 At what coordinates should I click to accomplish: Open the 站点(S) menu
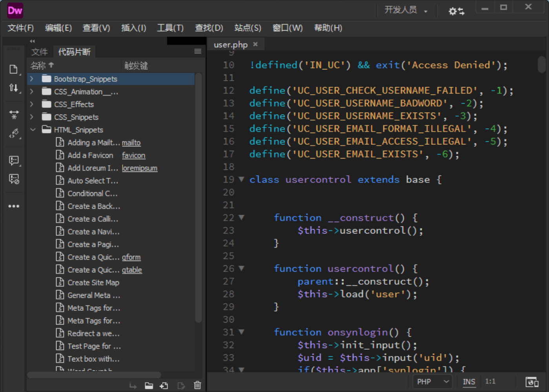(247, 28)
